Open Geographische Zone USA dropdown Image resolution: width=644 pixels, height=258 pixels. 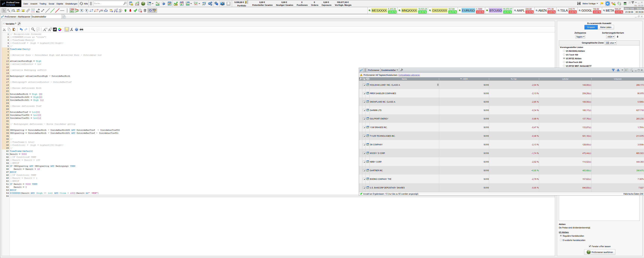(x=611, y=43)
